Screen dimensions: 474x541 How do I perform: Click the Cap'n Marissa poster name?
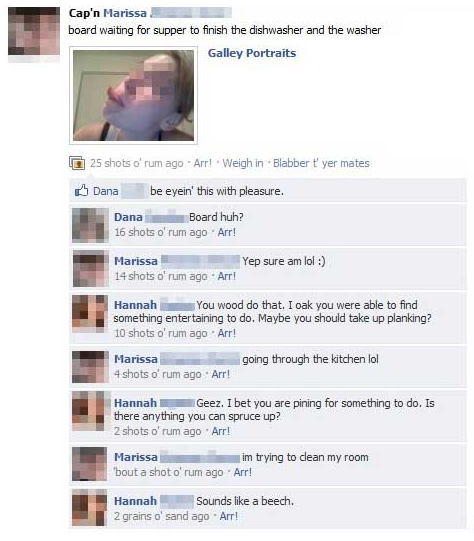click(108, 13)
